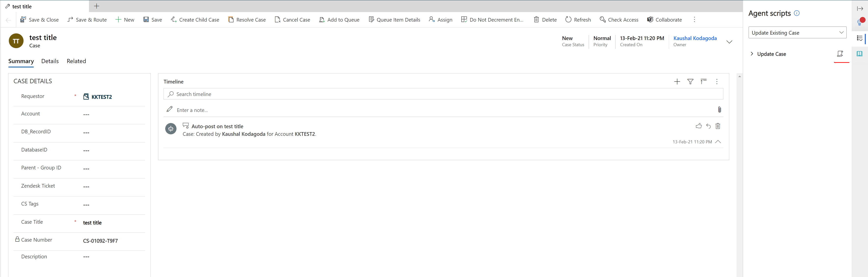Click the Resolve Case button

(247, 20)
